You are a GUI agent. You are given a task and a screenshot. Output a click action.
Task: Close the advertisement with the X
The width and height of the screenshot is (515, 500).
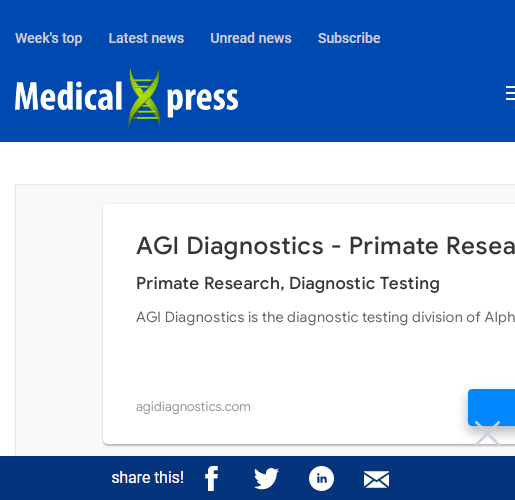487,433
